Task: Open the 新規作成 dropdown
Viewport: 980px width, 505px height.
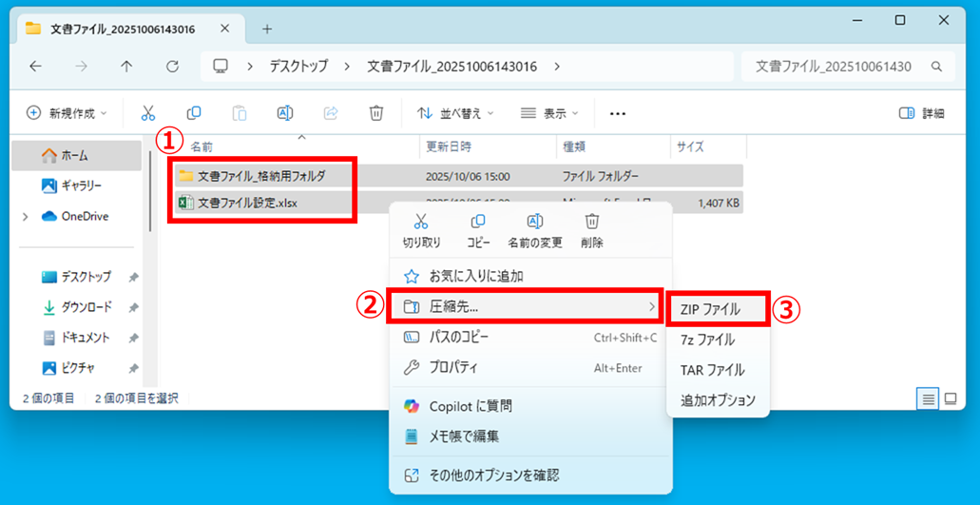Action: (67, 113)
